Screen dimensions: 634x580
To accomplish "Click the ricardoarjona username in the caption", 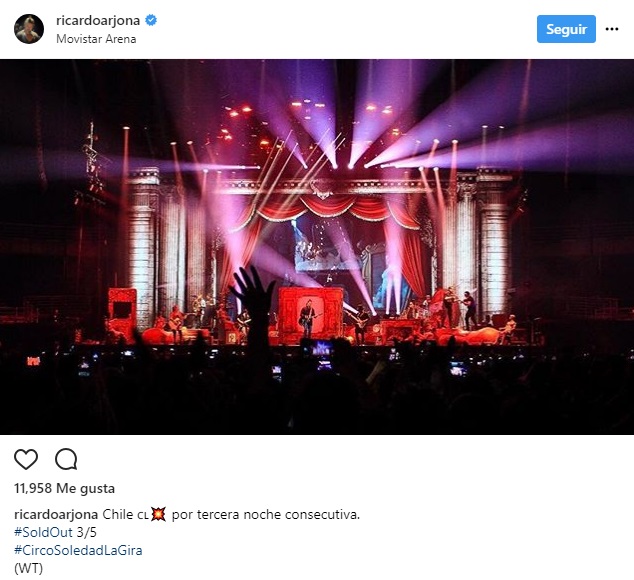I will pos(56,515).
